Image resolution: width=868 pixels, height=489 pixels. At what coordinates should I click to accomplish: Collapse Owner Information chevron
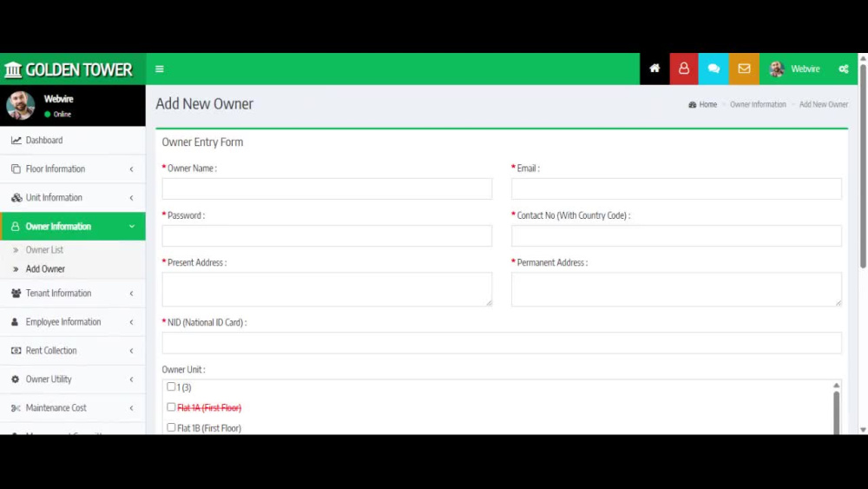(132, 227)
